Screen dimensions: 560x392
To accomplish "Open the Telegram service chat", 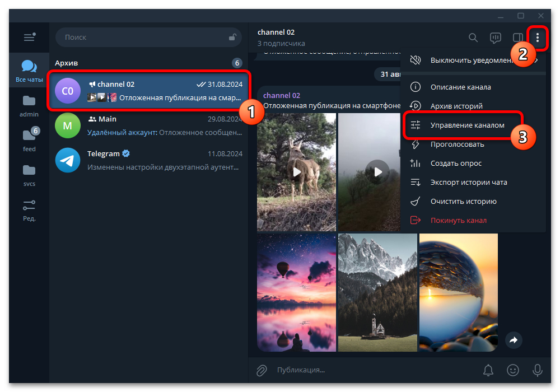I will 149,160.
